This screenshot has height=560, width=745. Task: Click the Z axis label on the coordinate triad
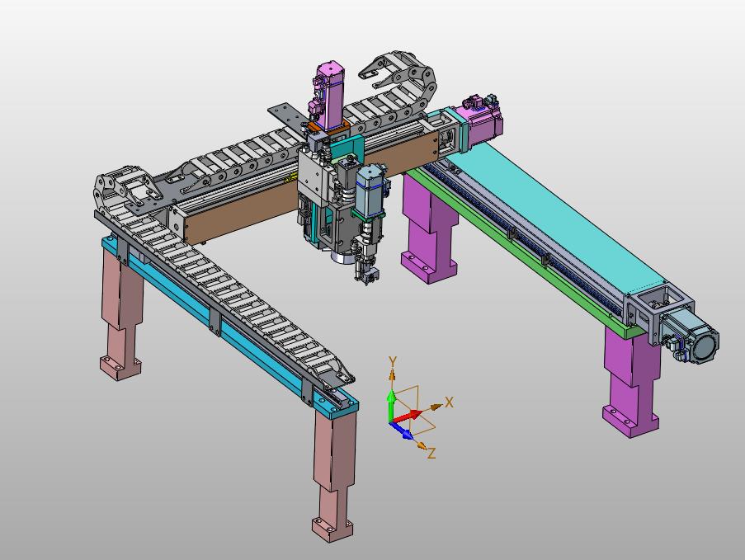[431, 453]
